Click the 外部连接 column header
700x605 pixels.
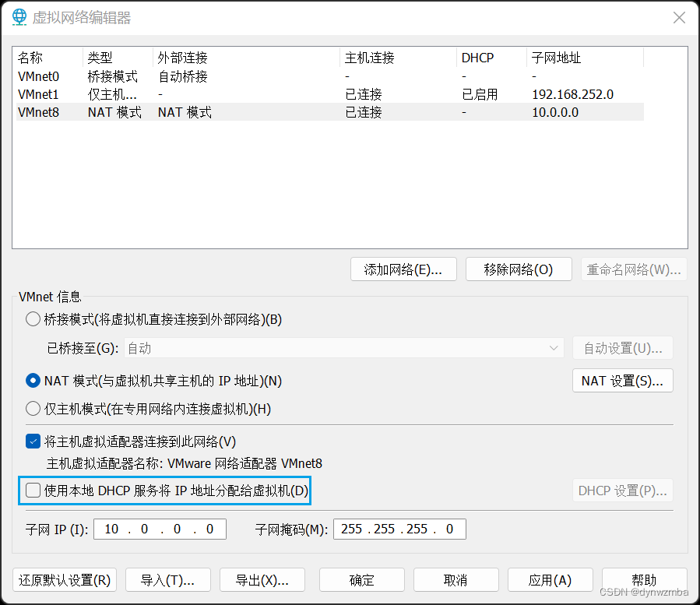click(247, 58)
